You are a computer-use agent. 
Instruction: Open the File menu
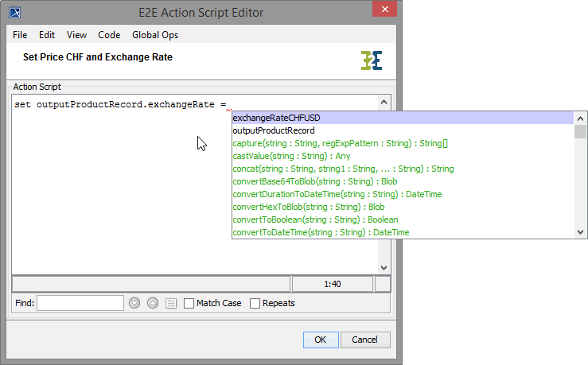pos(20,35)
